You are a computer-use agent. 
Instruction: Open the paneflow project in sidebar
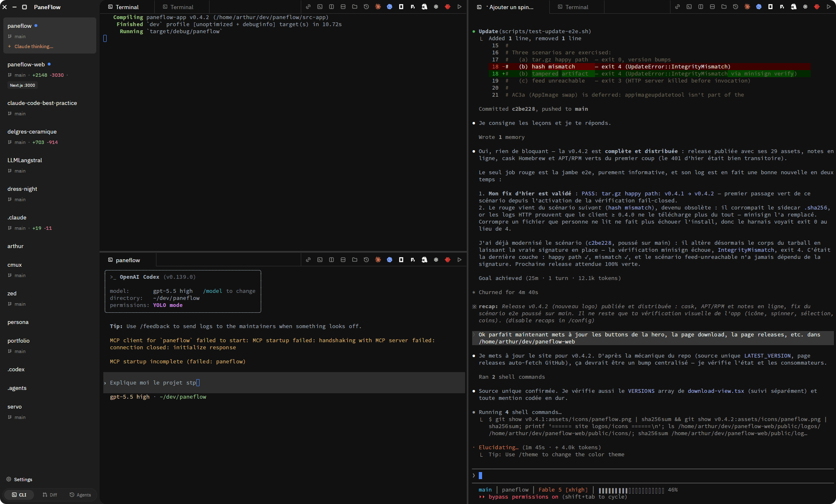[50, 35]
